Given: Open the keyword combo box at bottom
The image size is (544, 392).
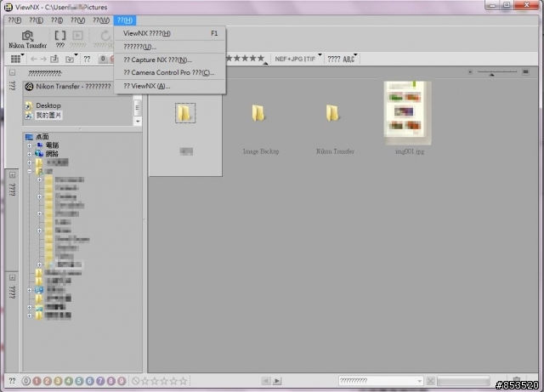Looking at the screenshot, I should point(381,381).
